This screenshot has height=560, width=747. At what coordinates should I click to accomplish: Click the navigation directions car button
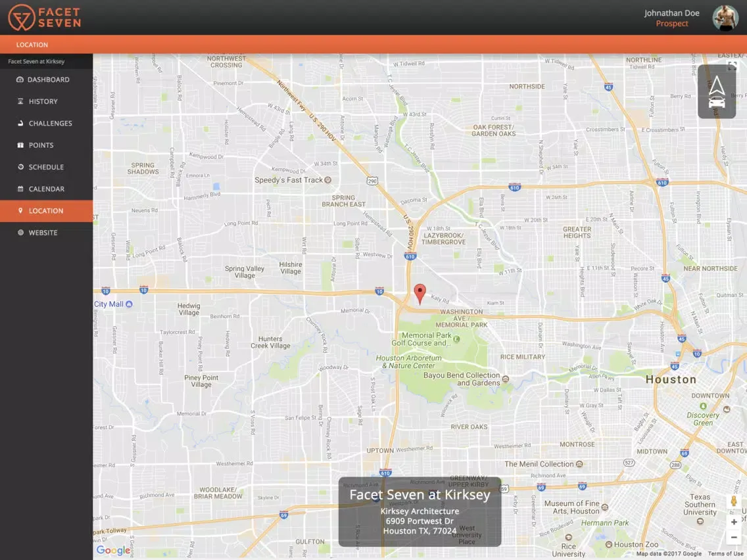[x=717, y=91]
